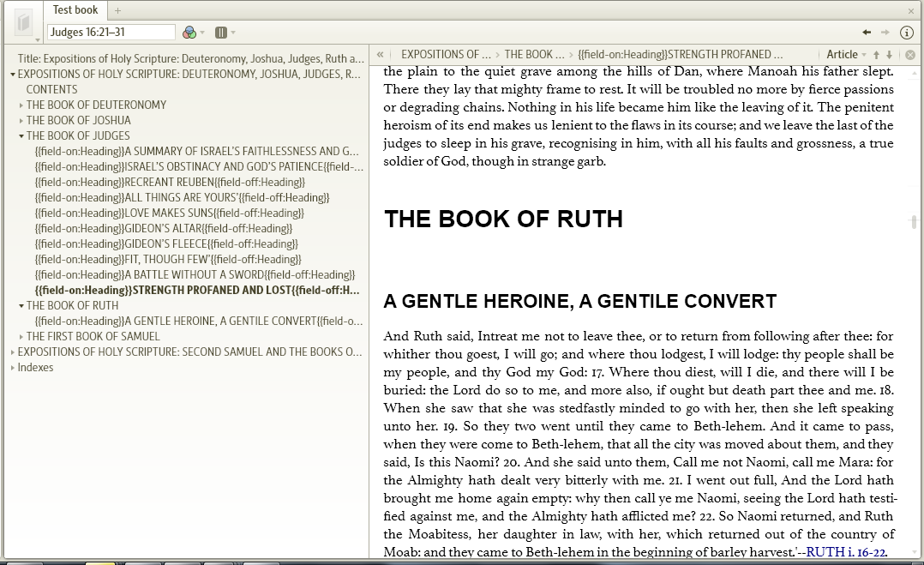
Task: Click THE BOOK OF RUTH tree label
Action: tap(73, 306)
